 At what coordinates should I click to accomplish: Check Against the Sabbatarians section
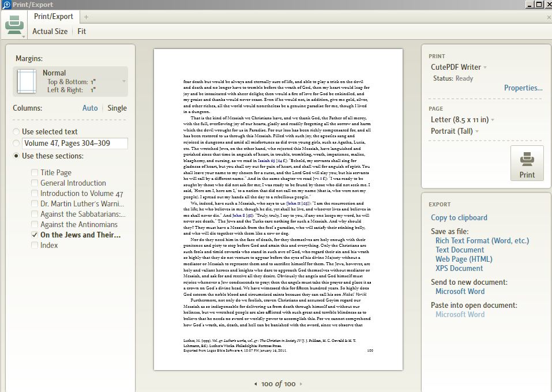(x=35, y=214)
